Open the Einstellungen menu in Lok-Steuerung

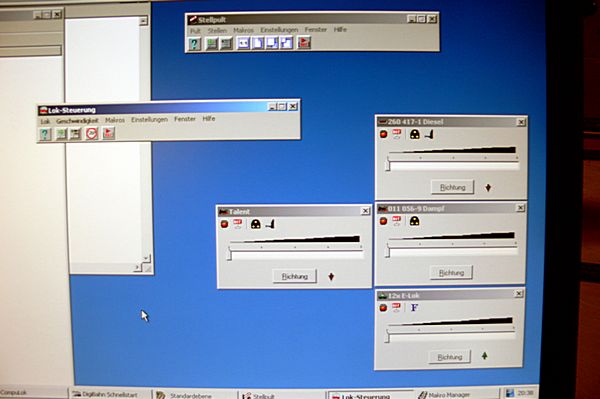pyautogui.click(x=150, y=119)
